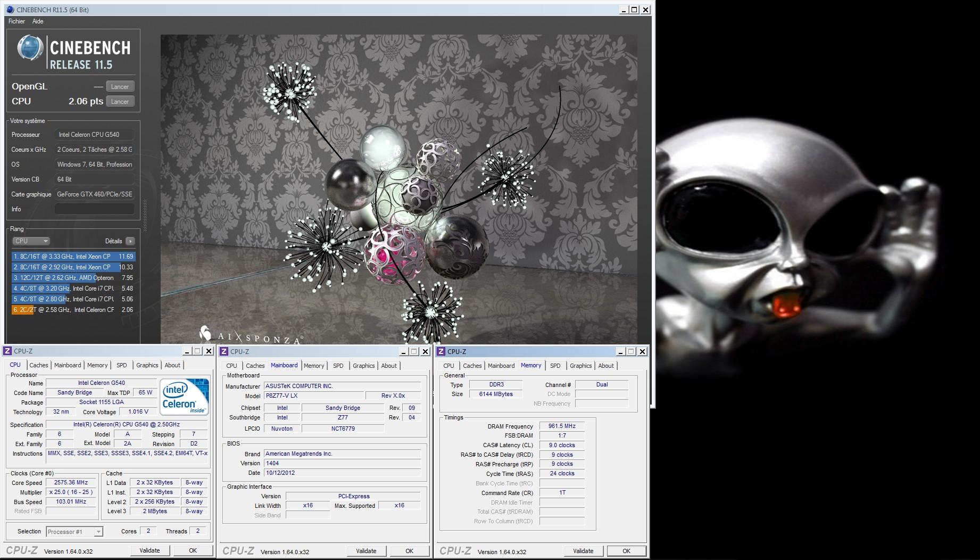
Task: Minimize the first CPU-Z window
Action: [187, 351]
